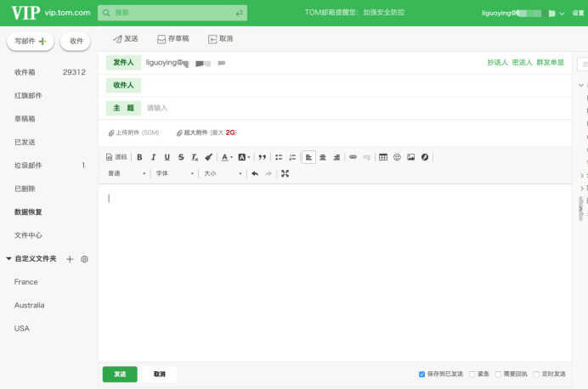Align text left
The width and height of the screenshot is (588, 389).
click(308, 157)
